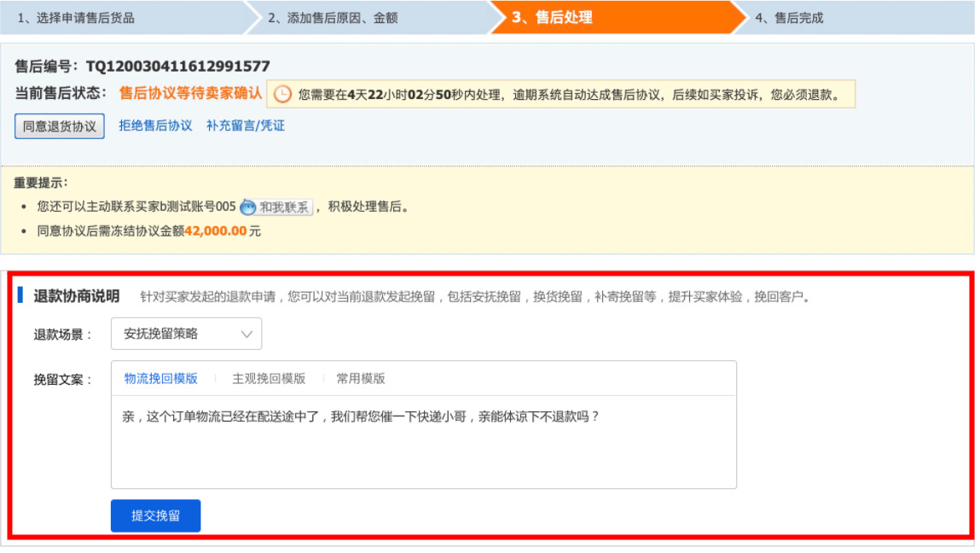Click the 售后编号 number TQ120030411612991577
The width and height of the screenshot is (980, 553).
[177, 67]
